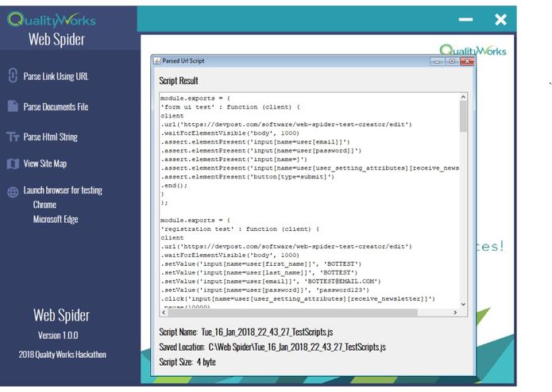Launch Microsoft Edge for testing
The width and height of the screenshot is (552, 392).
coord(56,219)
